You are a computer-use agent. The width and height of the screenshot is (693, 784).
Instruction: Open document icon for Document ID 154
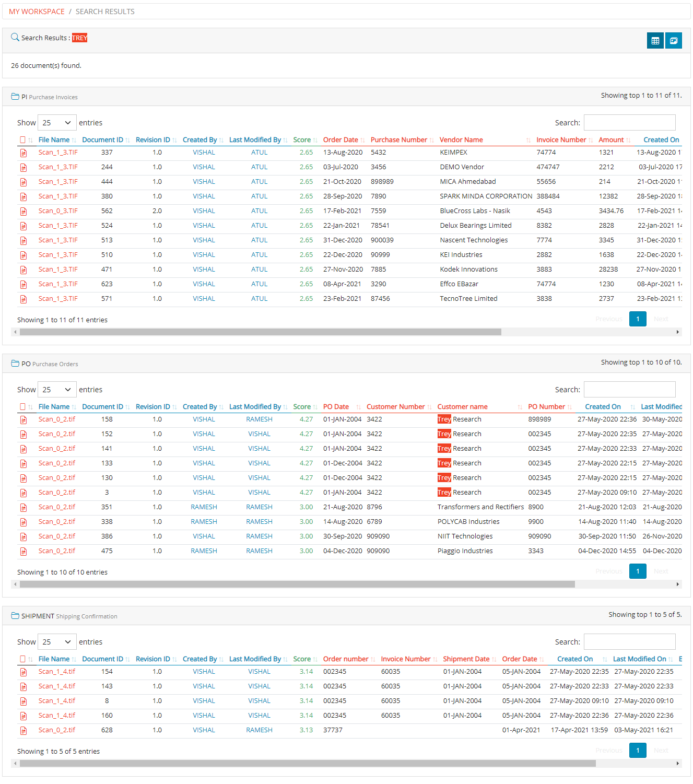click(x=24, y=672)
